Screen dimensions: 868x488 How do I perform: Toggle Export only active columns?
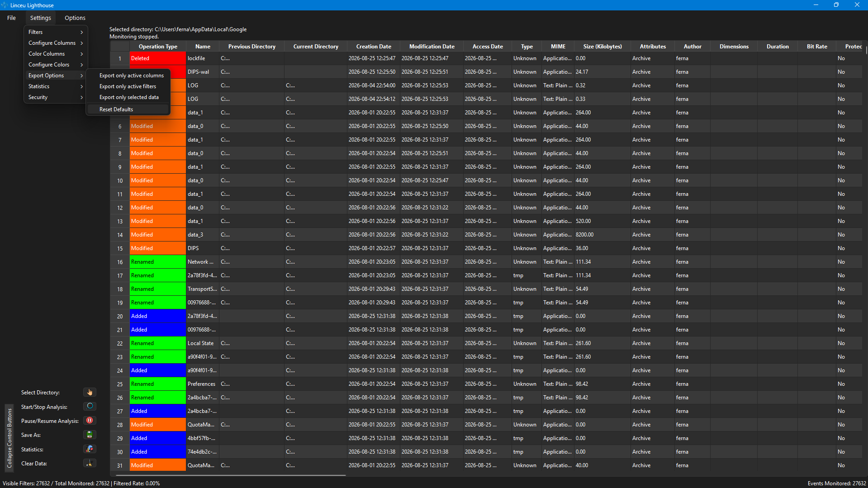click(128, 76)
